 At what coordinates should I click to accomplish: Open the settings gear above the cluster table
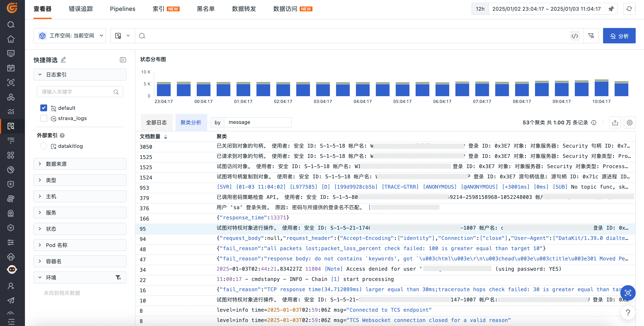coord(629,123)
